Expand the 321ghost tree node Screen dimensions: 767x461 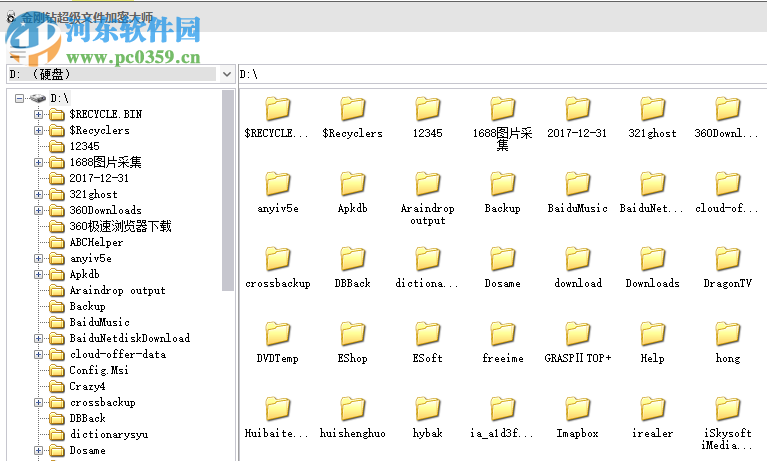[x=38, y=195]
